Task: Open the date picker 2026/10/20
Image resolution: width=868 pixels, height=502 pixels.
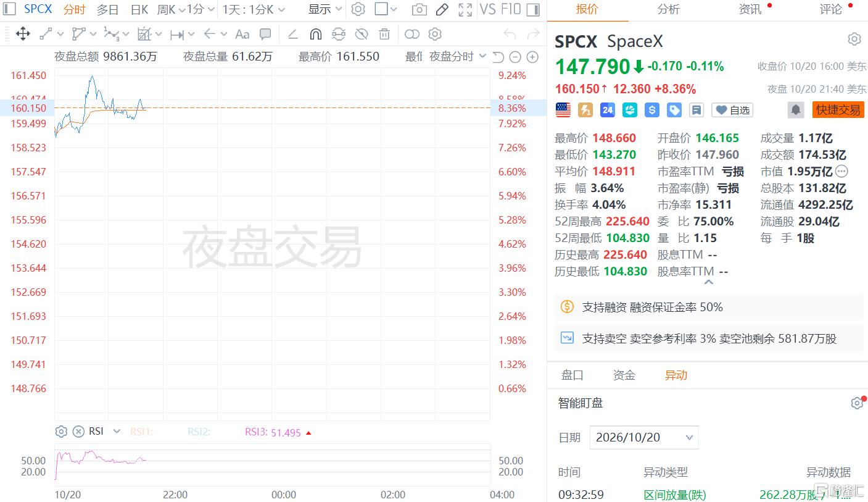Action: pyautogui.click(x=644, y=437)
